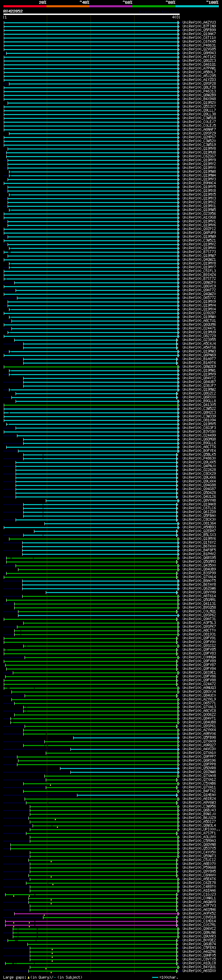Select the query name AV422852

pos(13,11)
